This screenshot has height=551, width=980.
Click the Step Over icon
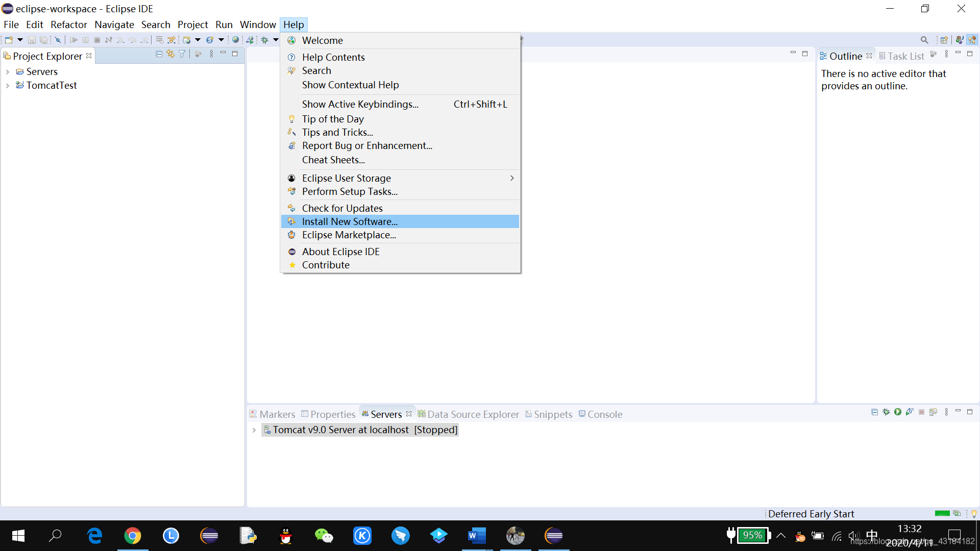click(133, 40)
